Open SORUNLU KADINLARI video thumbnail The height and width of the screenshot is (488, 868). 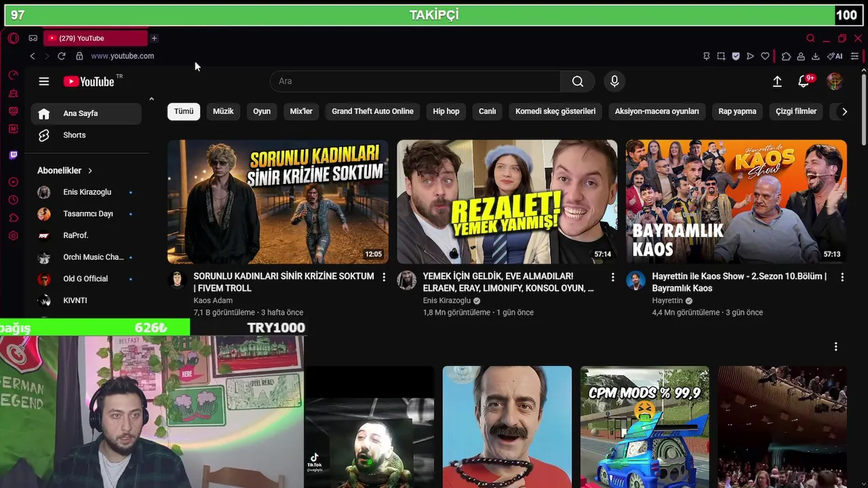(278, 202)
